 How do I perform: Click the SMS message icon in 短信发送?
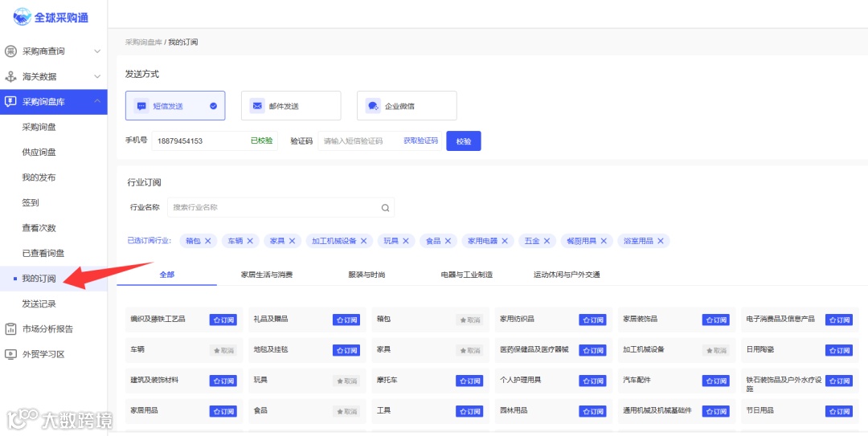click(141, 106)
